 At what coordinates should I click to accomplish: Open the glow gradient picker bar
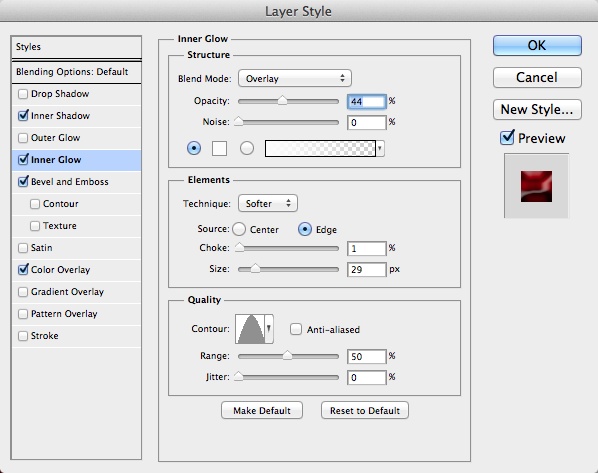pyautogui.click(x=320, y=148)
